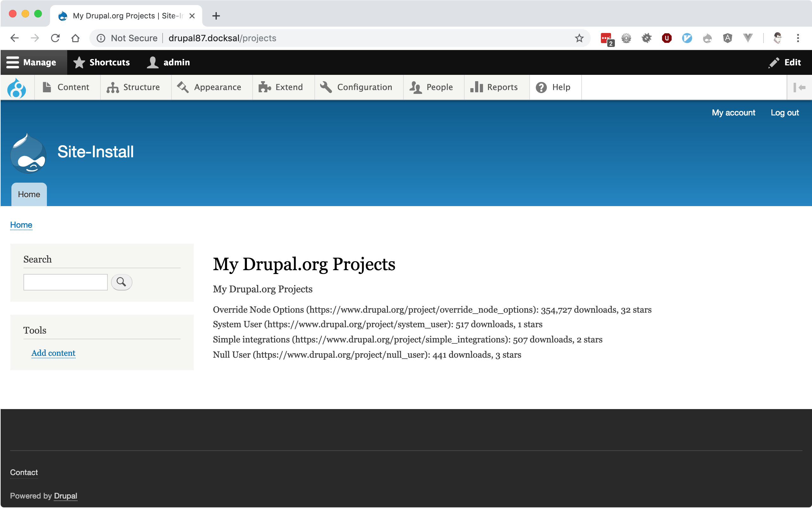
Task: Open the Shortcuts toolbar tray
Action: click(102, 62)
